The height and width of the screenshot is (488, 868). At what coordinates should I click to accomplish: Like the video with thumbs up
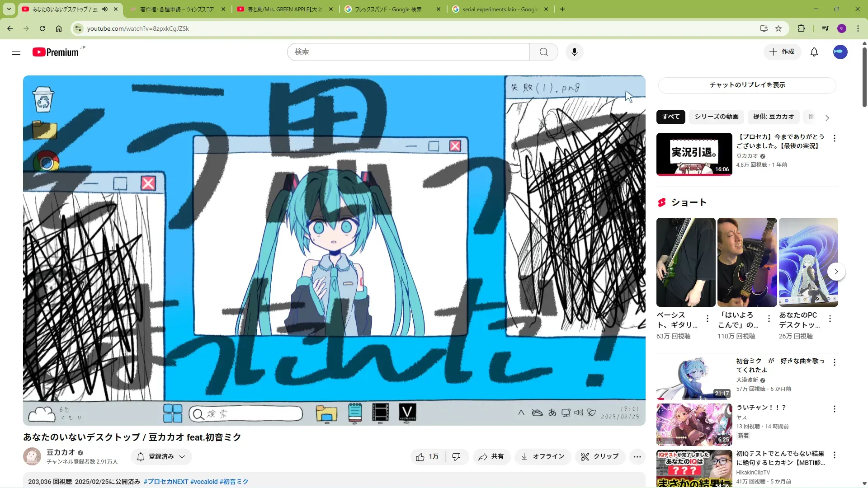point(427,457)
